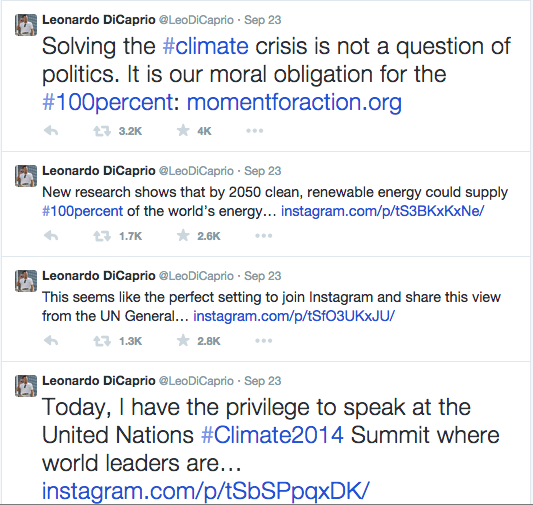533x505 pixels.
Task: Open the #climate hashtag
Action: click(x=206, y=46)
